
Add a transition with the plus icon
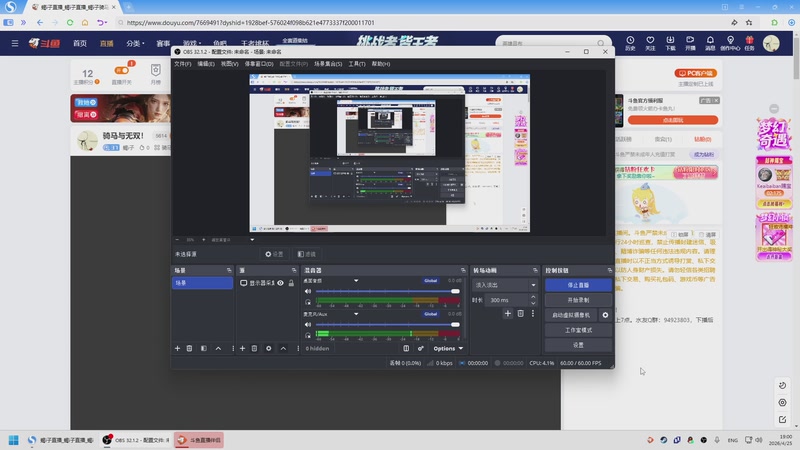[x=508, y=314]
